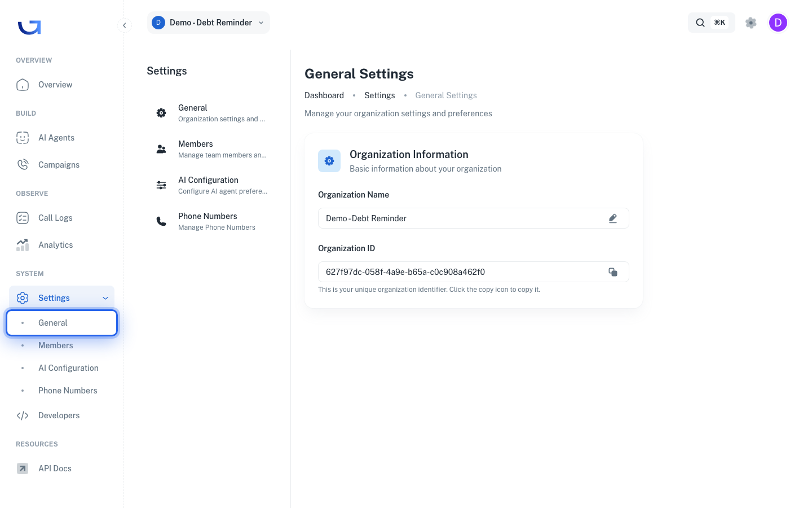Click 'Manage your organization settings and preferences' text
812x508 pixels.
pos(398,113)
